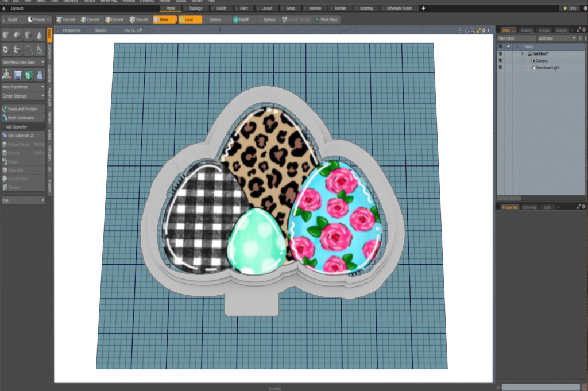This screenshot has width=588, height=391.
Task: Click the viewport rotate icon
Action: pos(467,30)
